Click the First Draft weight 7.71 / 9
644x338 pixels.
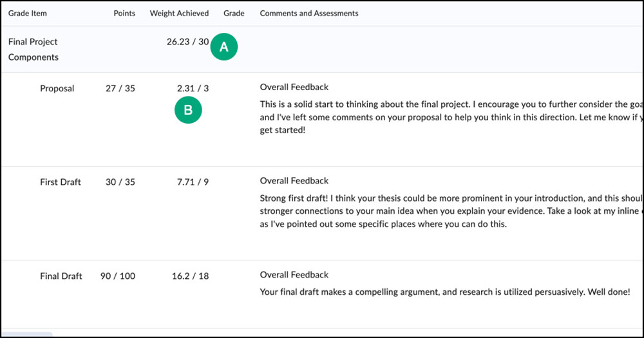(193, 182)
